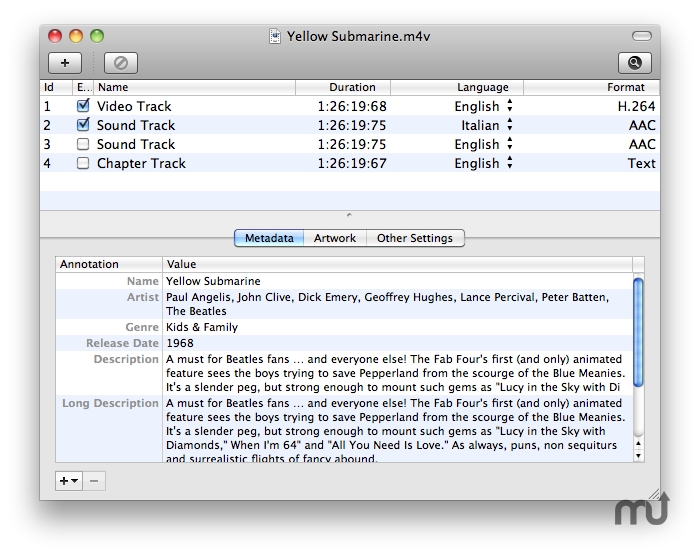Image resolution: width=700 pixels, height=555 pixels.
Task: Click the H.264 format cell
Action: pos(636,106)
